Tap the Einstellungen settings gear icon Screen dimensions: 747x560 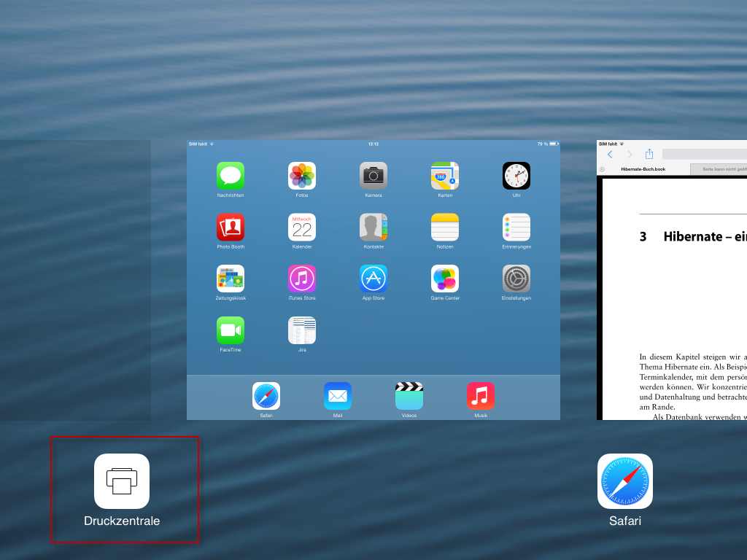516,279
